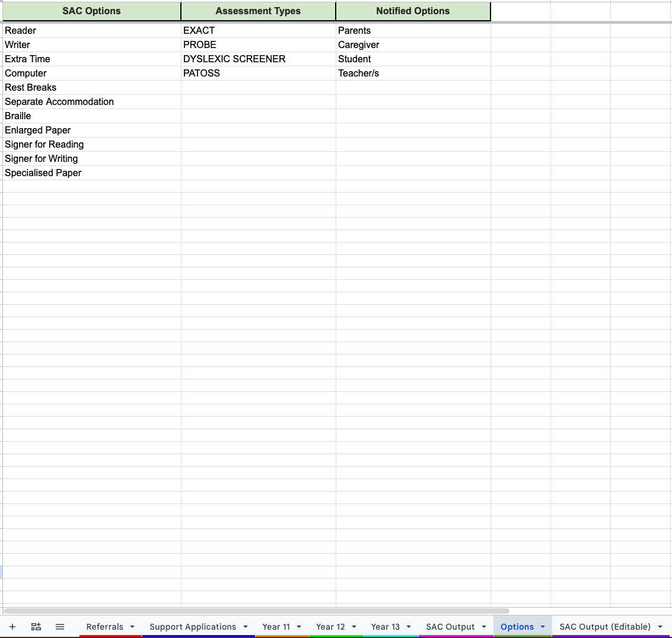Switch to the Year 12 tab

click(330, 627)
